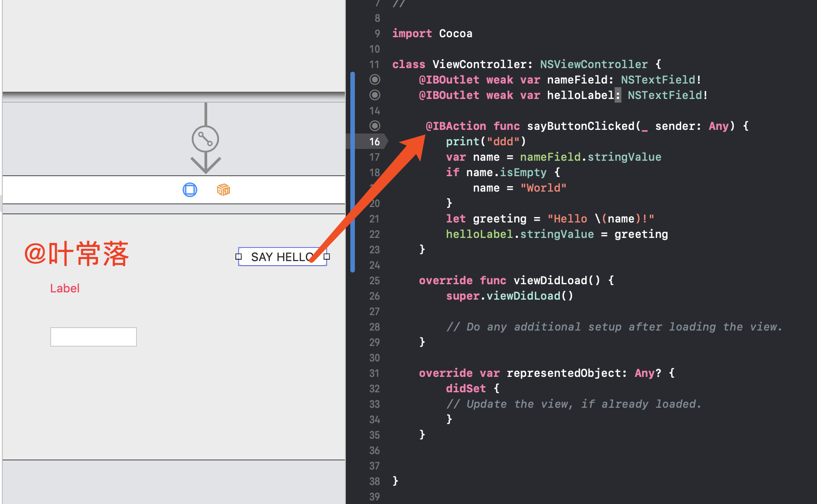Click the override var representedObject line
This screenshot has width=817, height=504.
[x=547, y=373]
